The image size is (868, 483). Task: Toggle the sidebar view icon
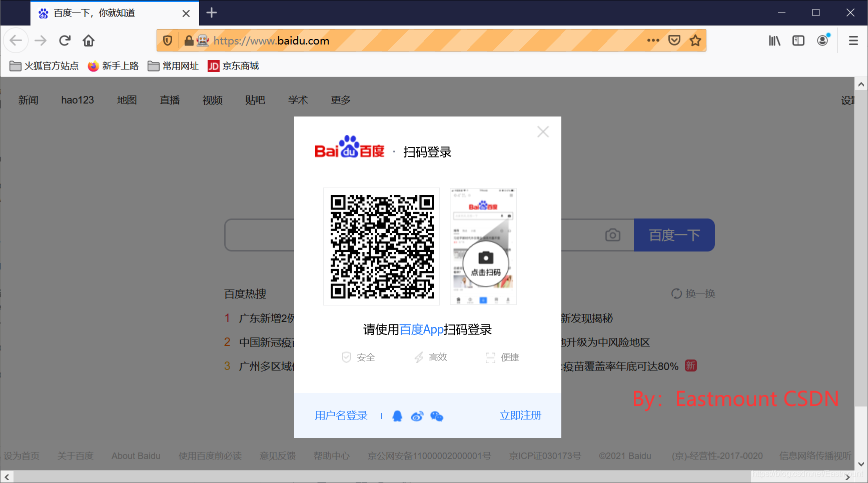(x=798, y=40)
